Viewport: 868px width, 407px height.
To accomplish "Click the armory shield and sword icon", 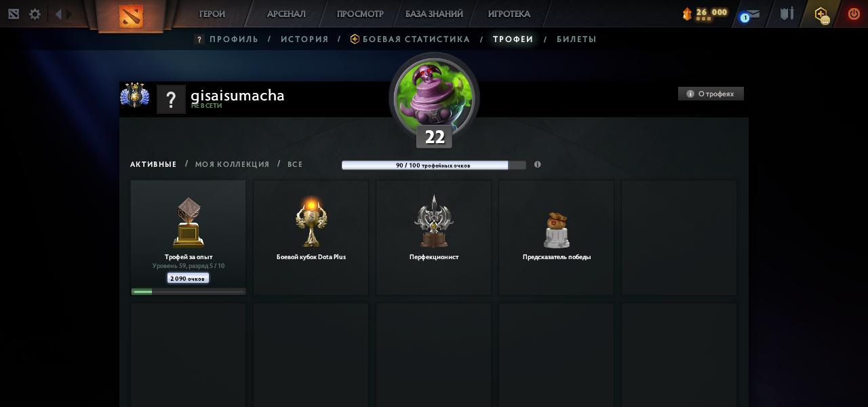I will pyautogui.click(x=787, y=14).
